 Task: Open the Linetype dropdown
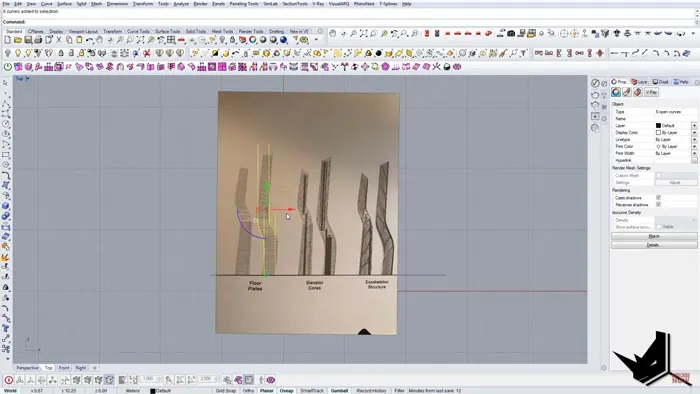tap(694, 140)
